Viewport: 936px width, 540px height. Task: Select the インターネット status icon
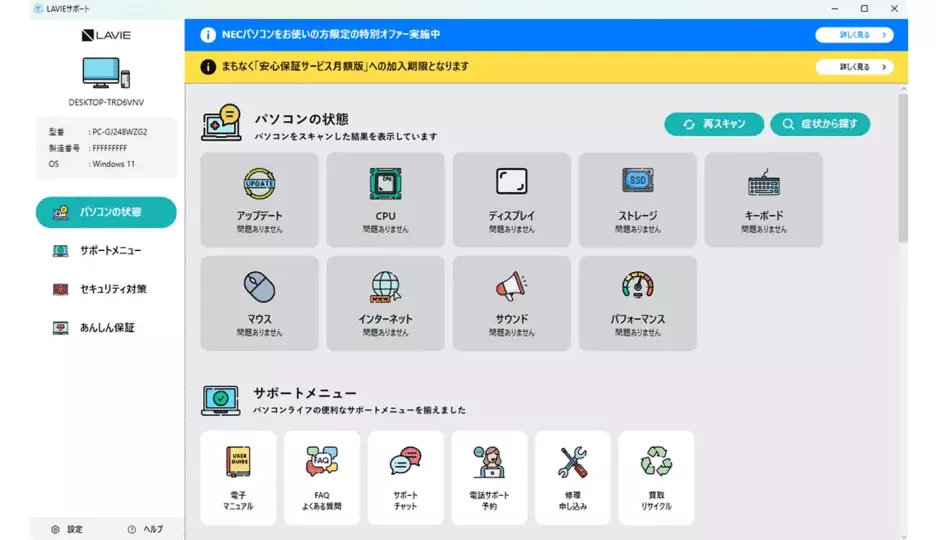tap(385, 287)
